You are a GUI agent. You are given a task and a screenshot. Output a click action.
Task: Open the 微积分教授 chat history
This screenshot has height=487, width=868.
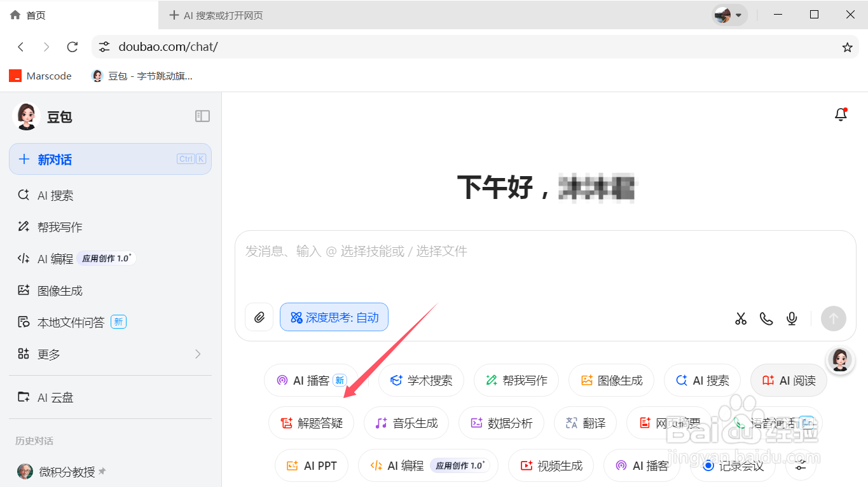(x=110, y=472)
